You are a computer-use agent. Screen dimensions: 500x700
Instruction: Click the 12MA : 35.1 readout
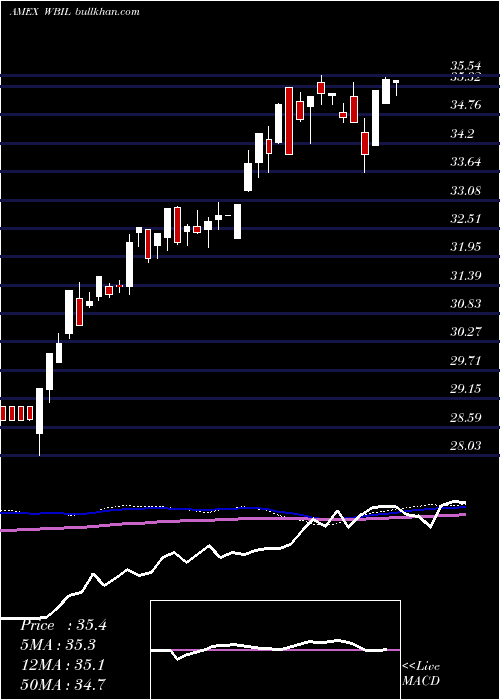tap(62, 665)
